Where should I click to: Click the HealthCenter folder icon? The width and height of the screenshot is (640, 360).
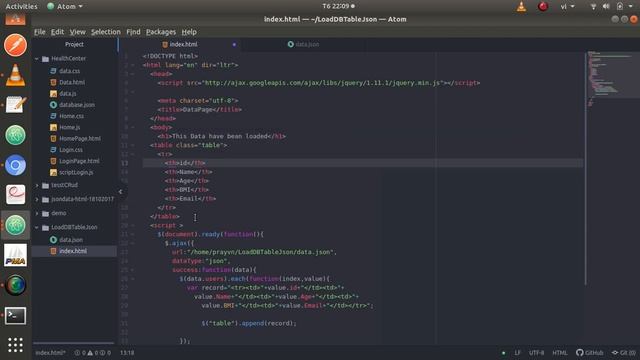click(x=45, y=59)
